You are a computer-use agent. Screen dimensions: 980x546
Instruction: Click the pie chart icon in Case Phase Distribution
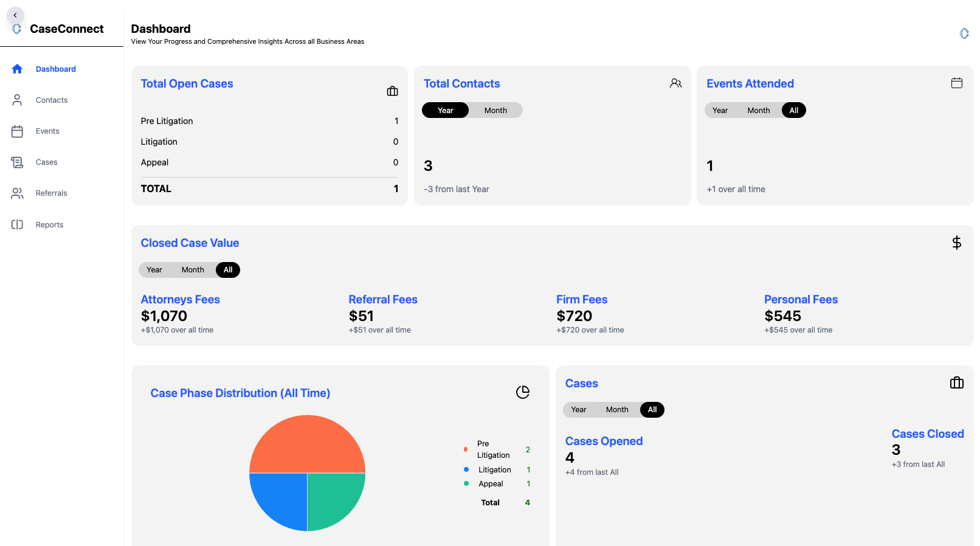click(x=522, y=392)
